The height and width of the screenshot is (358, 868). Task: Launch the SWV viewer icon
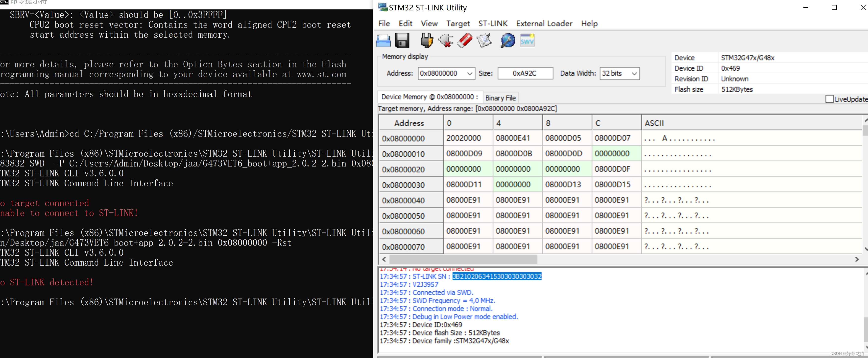coord(527,40)
